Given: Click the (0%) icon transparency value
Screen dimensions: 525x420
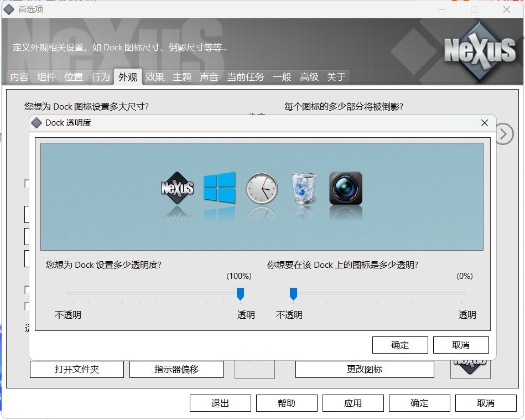Looking at the screenshot, I should (x=464, y=276).
